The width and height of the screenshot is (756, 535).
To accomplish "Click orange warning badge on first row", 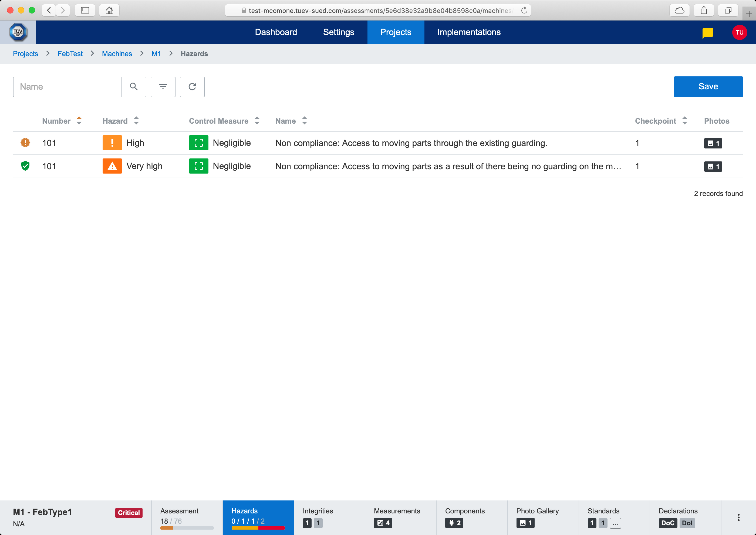I will pyautogui.click(x=25, y=143).
